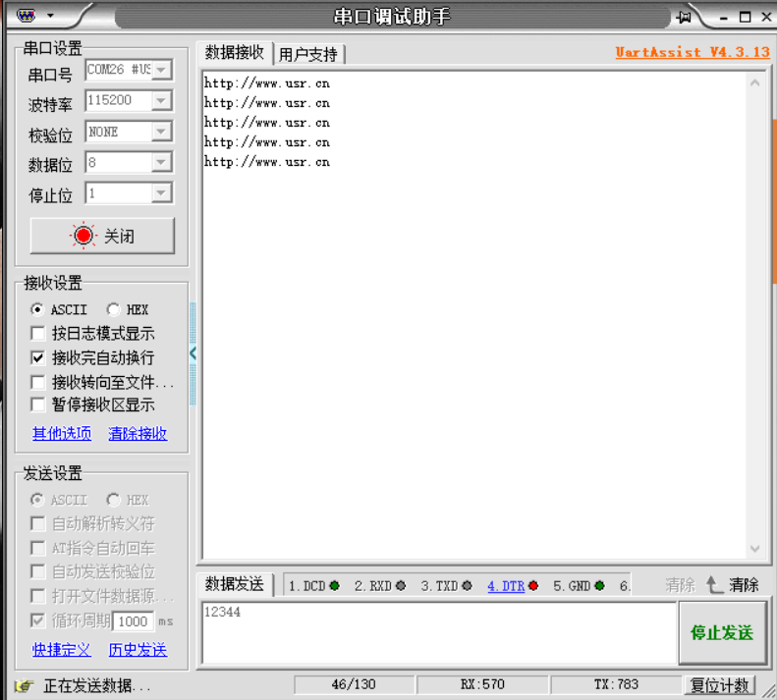The image size is (777, 700).
Task: Click the upward arrow clear send icon
Action: click(x=714, y=585)
